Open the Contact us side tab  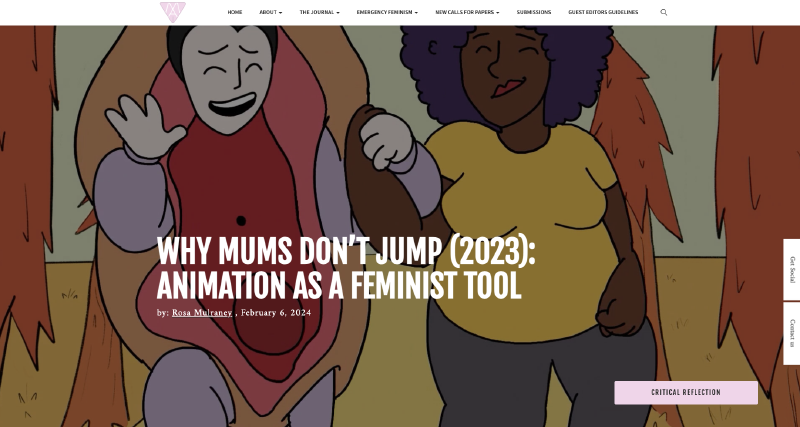[x=792, y=333]
